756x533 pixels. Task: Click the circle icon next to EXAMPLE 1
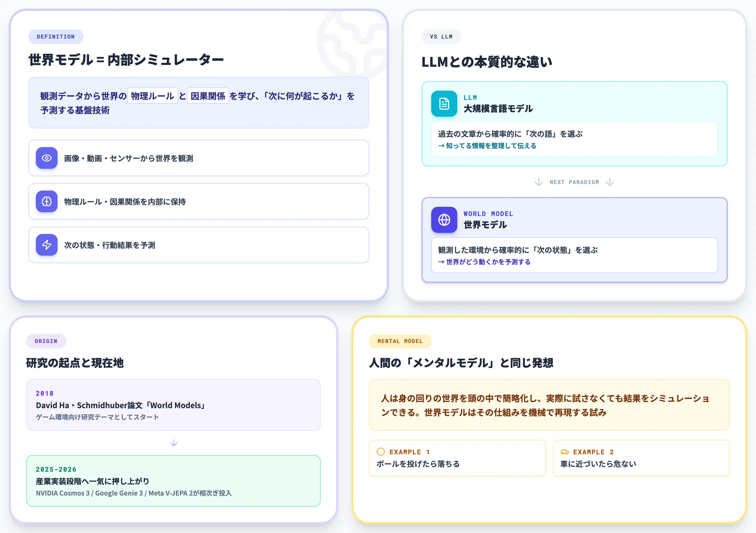381,452
